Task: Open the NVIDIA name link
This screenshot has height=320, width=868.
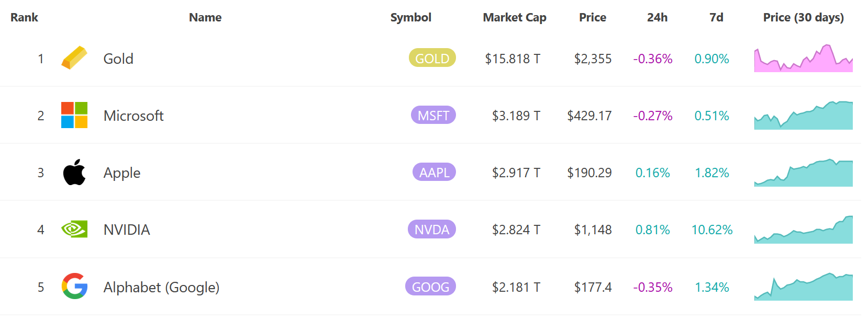Action: coord(127,230)
